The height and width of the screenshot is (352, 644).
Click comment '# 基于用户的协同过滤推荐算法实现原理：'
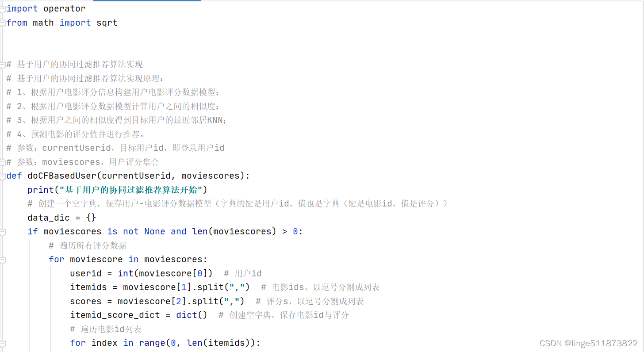[85, 78]
